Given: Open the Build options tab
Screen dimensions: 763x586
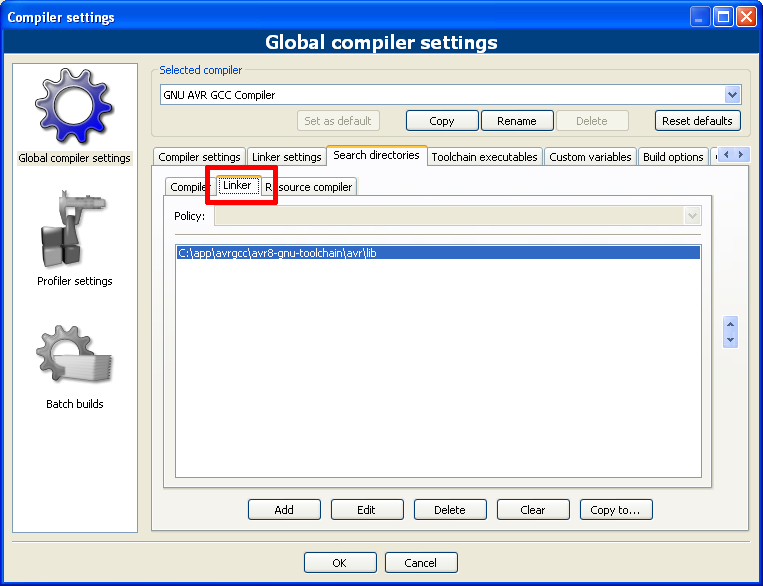Looking at the screenshot, I should (x=673, y=157).
